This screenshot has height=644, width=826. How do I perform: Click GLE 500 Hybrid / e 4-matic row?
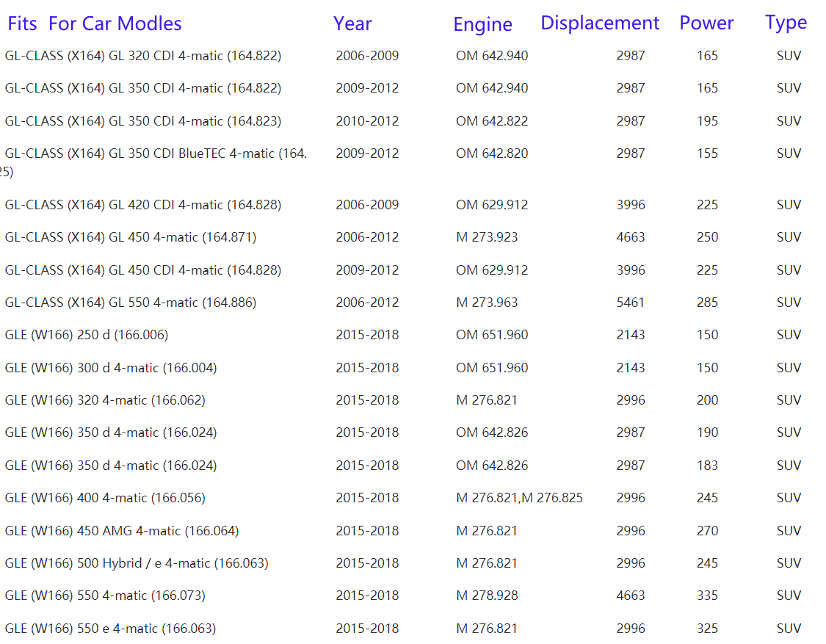137,563
